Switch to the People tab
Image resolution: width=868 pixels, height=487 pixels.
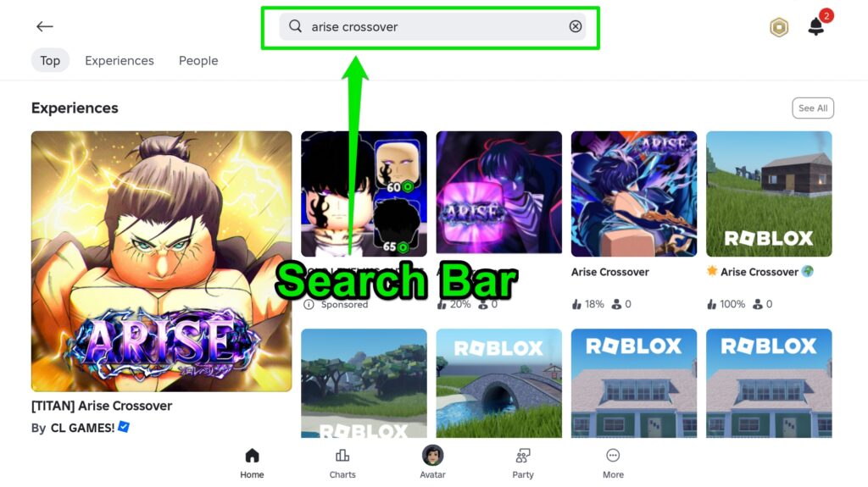coord(198,61)
